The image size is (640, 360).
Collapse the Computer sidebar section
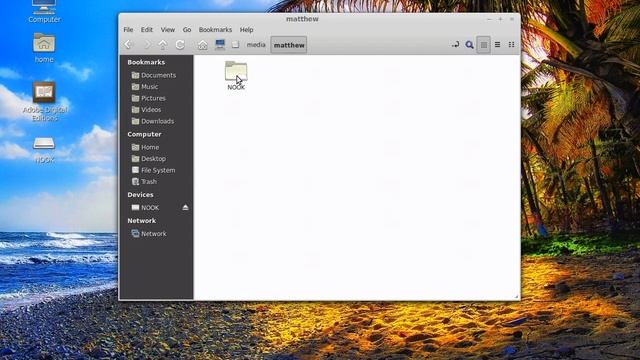coord(144,134)
